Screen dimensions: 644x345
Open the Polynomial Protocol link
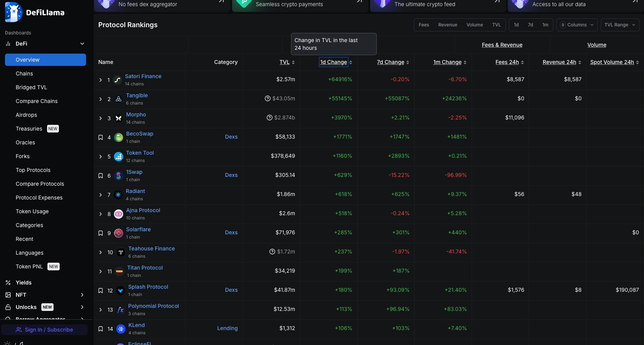click(153, 306)
